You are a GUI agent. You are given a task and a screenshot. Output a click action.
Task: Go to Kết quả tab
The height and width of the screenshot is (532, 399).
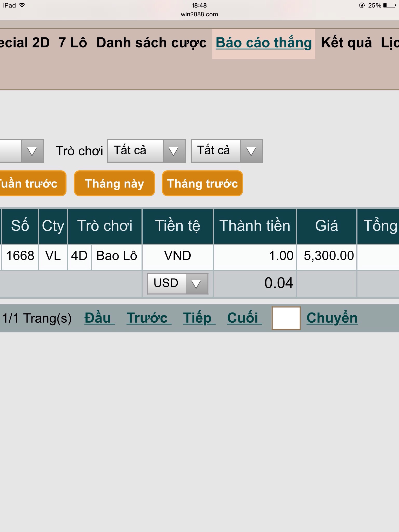tap(346, 43)
